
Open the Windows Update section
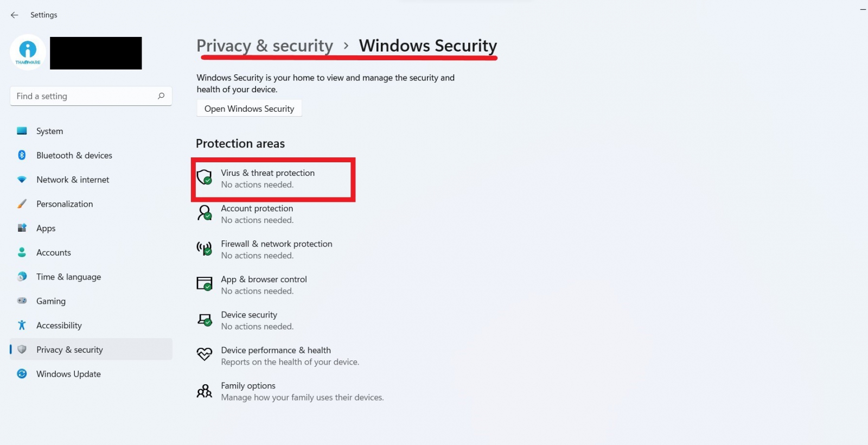point(68,374)
